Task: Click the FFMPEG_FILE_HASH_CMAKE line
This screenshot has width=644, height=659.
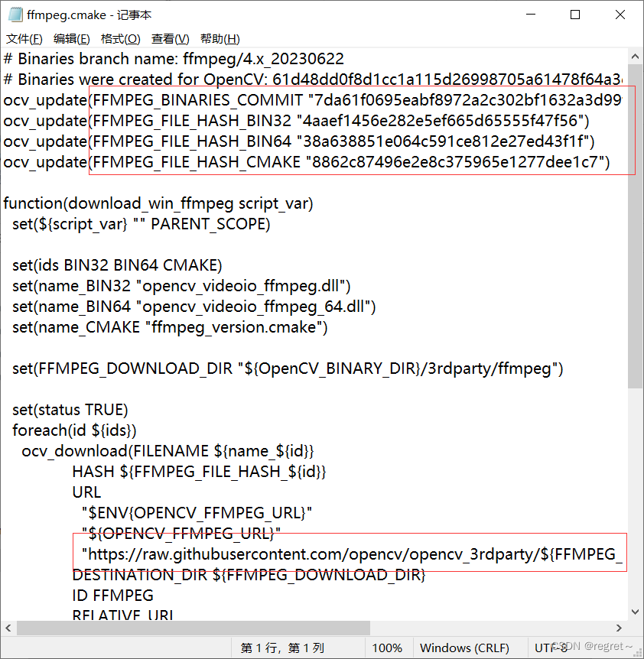Action: click(307, 162)
